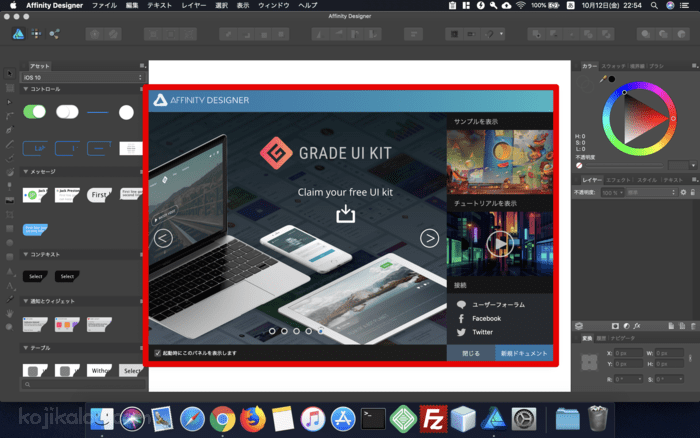Toggle the aspect ratio link in Transform panel
This screenshot has height=438, width=700.
pyautogui.click(x=691, y=358)
